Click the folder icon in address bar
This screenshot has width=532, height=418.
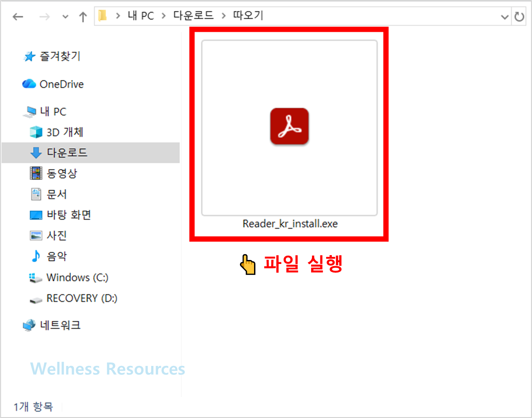103,16
